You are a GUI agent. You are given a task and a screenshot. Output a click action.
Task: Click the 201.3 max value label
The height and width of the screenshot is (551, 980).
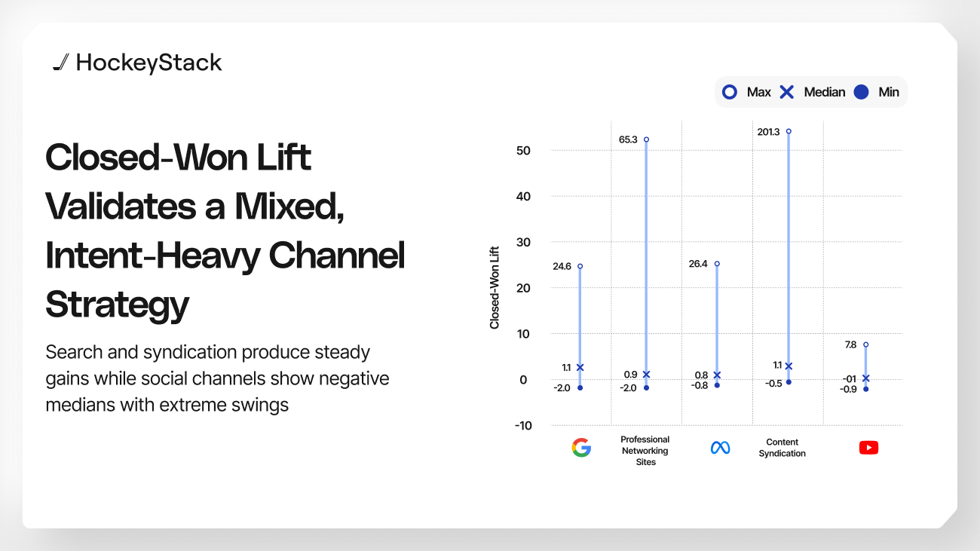click(x=768, y=132)
